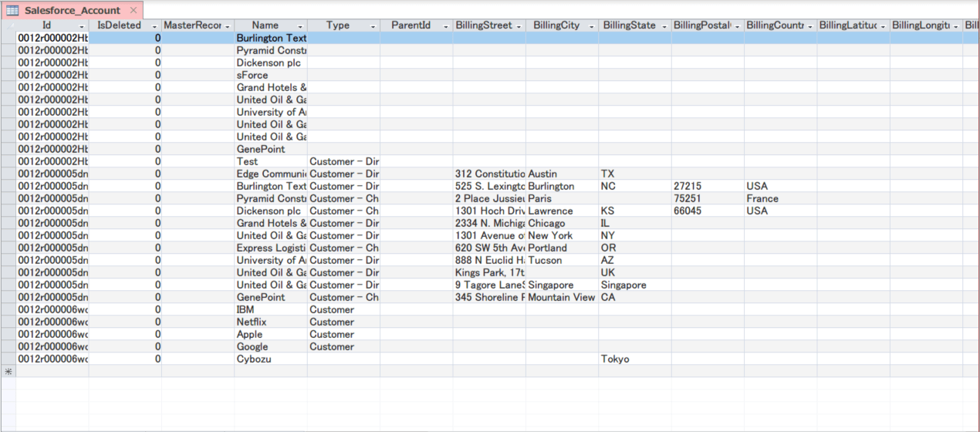The image size is (980, 432).
Task: Click the 'Express Logisti' name cell
Action: [271, 248]
